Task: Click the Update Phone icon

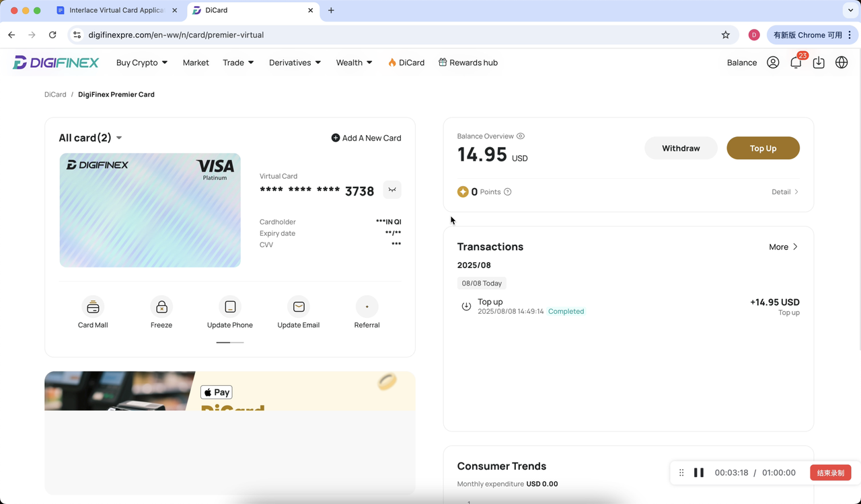Action: click(230, 306)
